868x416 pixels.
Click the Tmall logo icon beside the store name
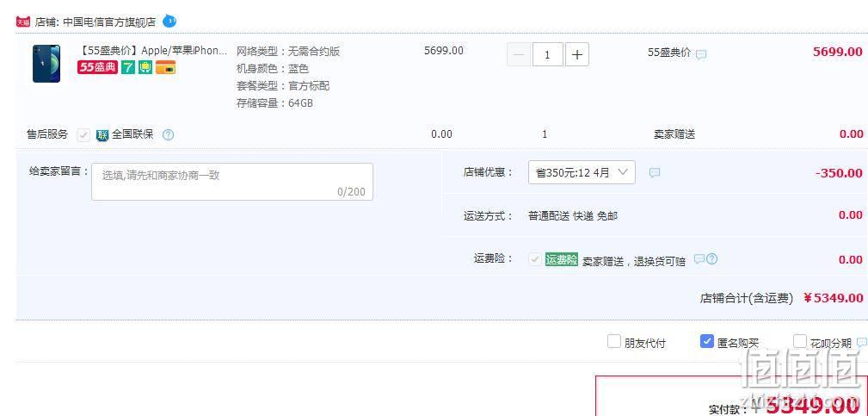coord(22,22)
